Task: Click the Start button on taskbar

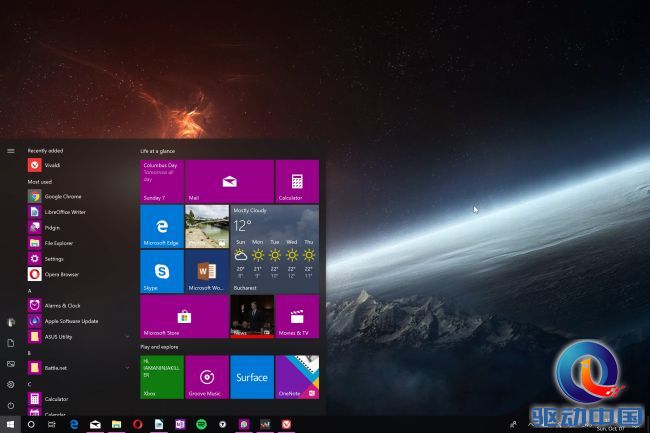Action: pos(10,424)
